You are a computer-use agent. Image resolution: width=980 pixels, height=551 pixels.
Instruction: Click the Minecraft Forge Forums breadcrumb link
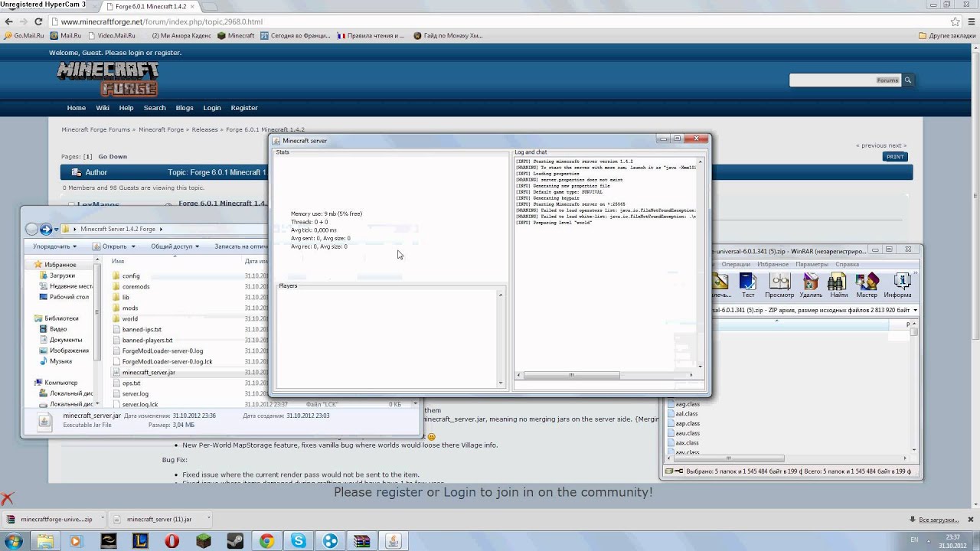coord(96,129)
